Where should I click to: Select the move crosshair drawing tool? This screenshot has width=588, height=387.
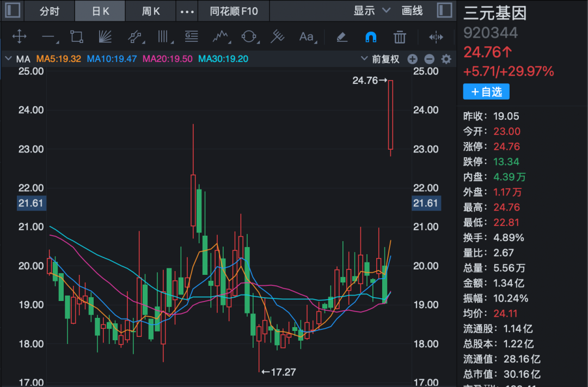(19, 37)
